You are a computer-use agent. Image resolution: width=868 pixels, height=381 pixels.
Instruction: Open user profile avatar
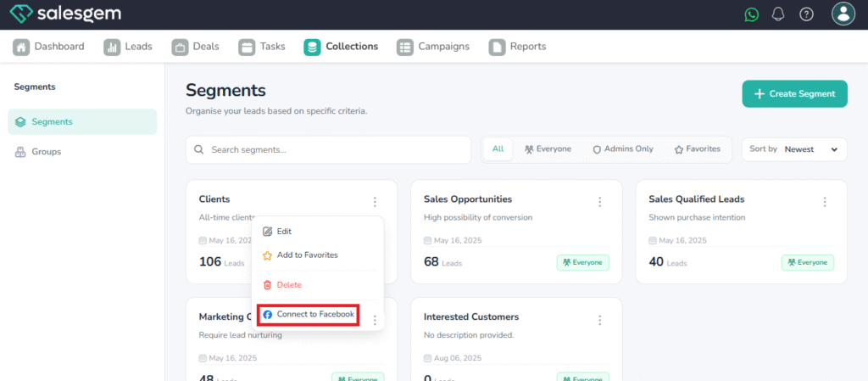click(x=843, y=14)
